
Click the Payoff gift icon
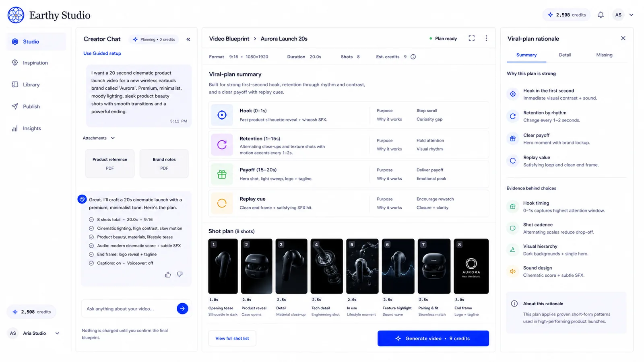point(222,174)
